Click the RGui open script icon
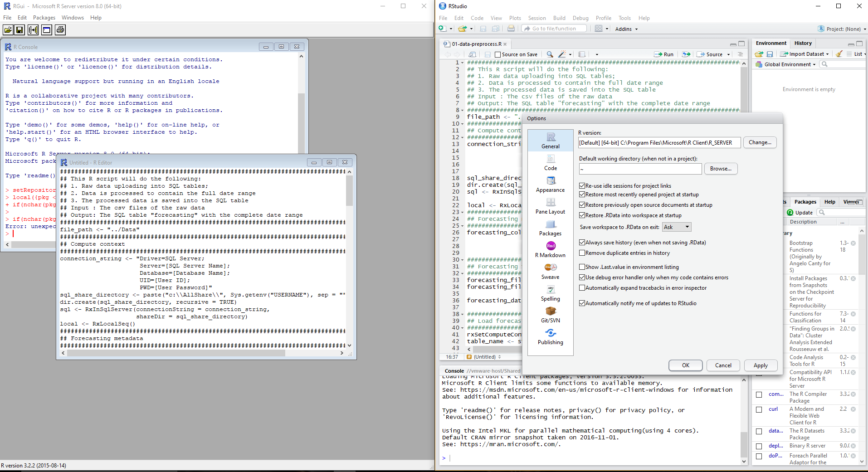The height and width of the screenshot is (472, 868). 8,30
